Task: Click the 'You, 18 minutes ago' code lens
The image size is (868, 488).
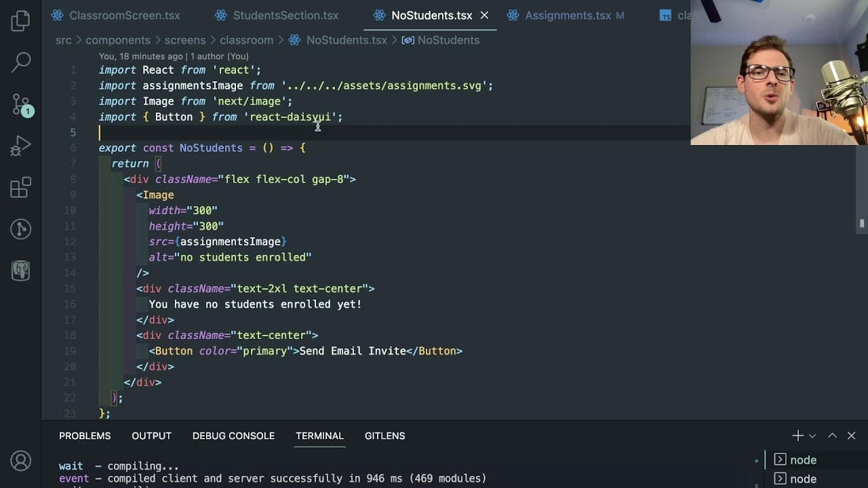Action: tap(140, 56)
